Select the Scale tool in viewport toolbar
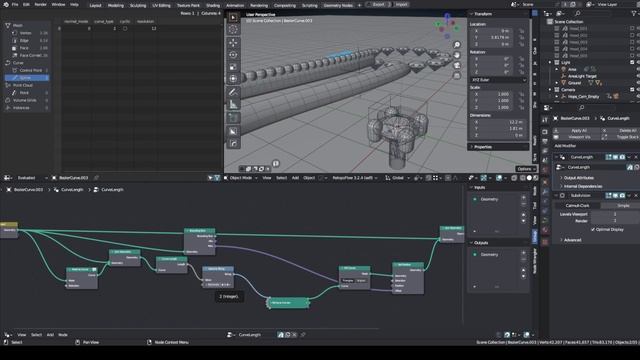This screenshot has height=360, width=640. click(x=233, y=67)
